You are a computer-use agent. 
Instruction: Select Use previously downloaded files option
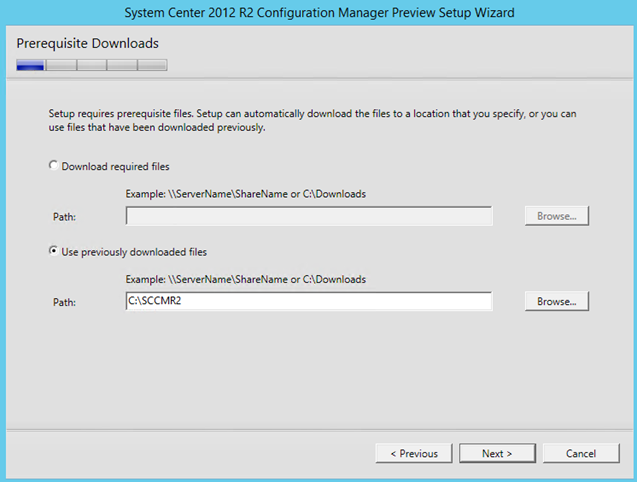pyautogui.click(x=53, y=251)
